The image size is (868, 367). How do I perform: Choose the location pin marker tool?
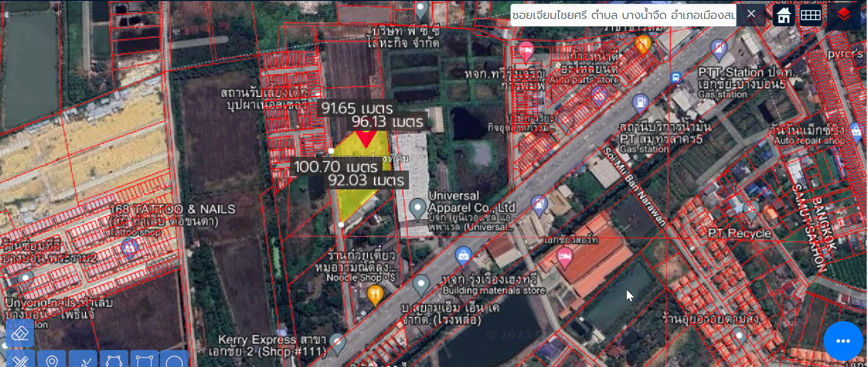(x=51, y=360)
